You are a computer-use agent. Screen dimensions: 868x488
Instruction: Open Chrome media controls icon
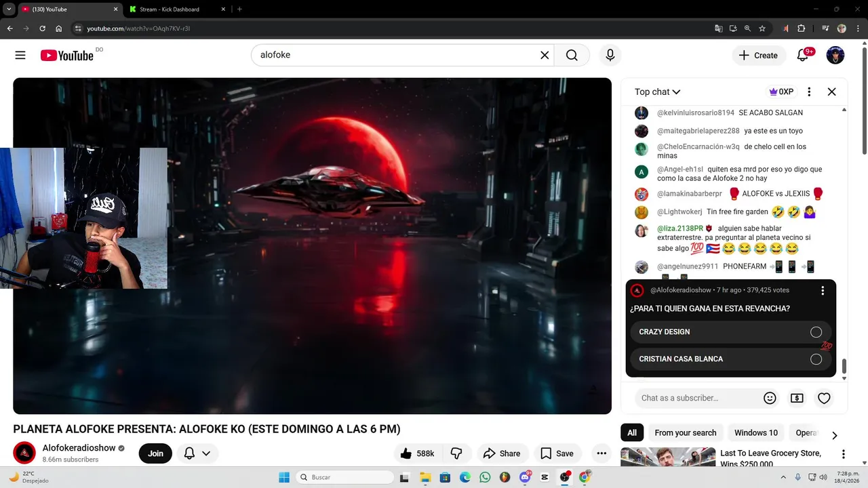click(825, 28)
